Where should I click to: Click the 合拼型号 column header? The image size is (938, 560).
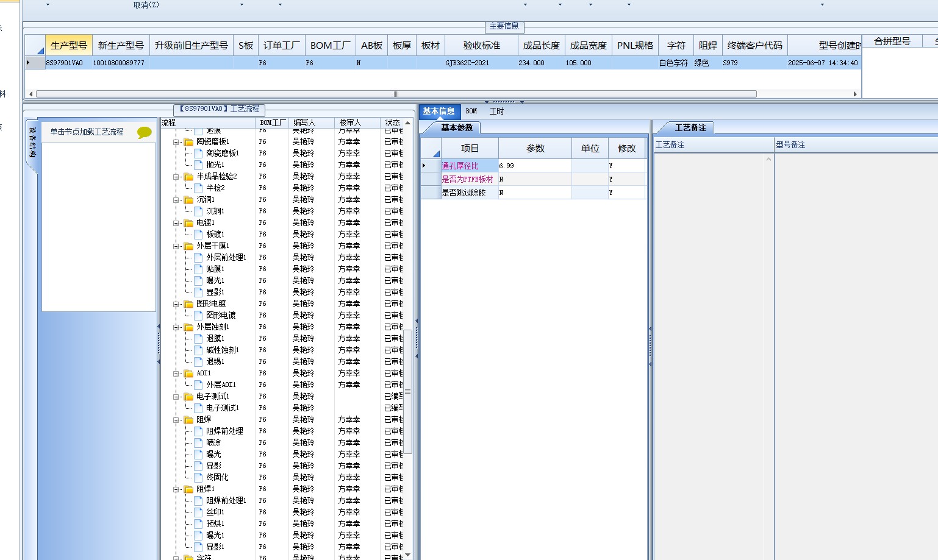(892, 41)
